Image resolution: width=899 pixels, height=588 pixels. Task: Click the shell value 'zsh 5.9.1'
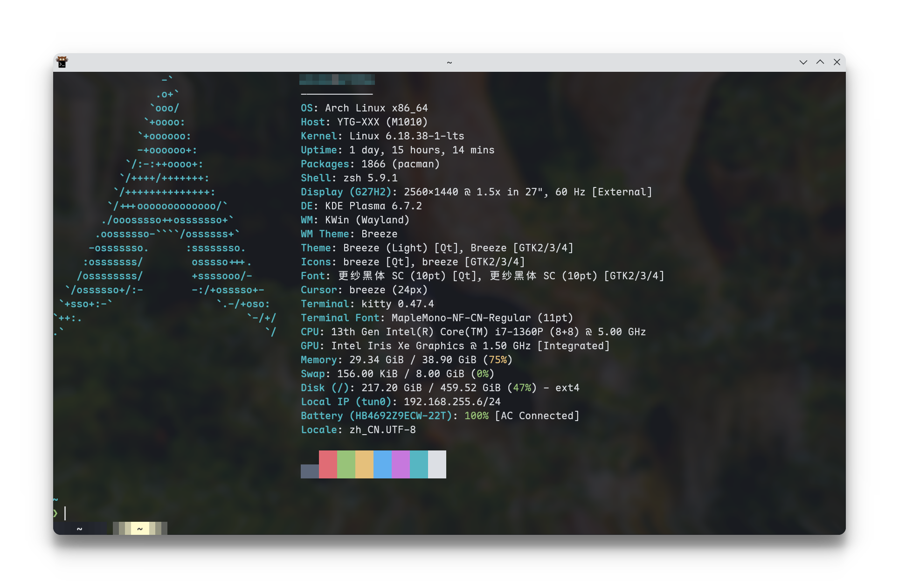pos(370,178)
